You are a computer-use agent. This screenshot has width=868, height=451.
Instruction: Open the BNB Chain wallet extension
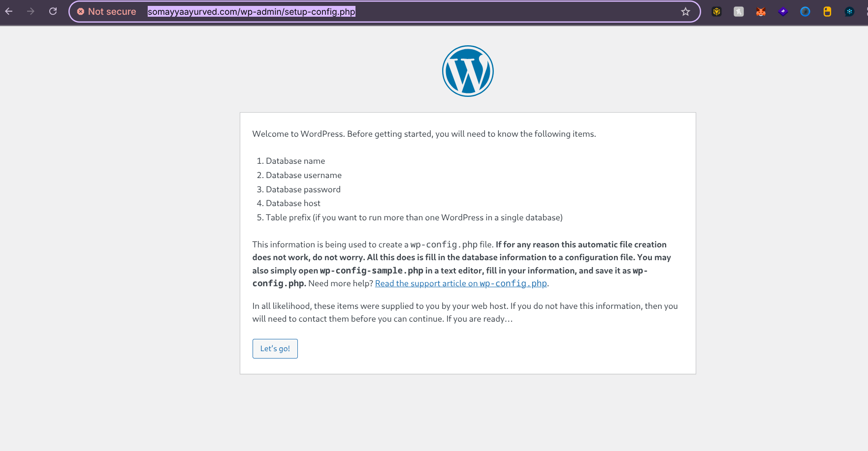716,11
